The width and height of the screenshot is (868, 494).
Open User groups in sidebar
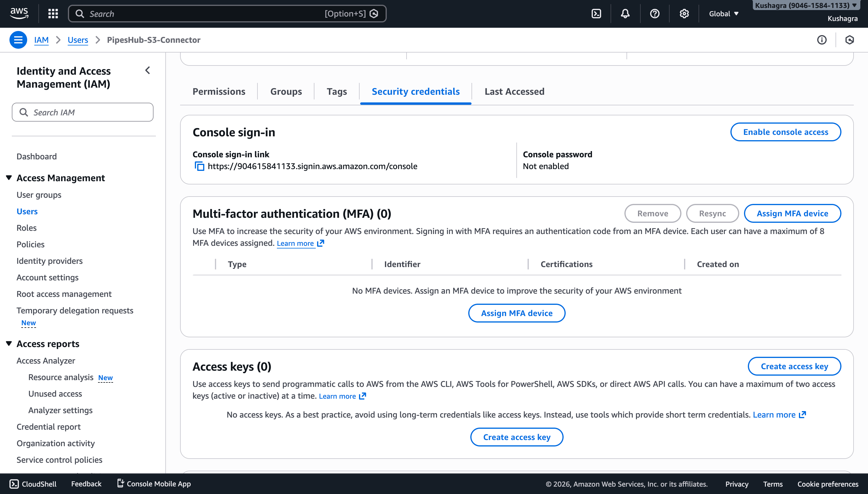[x=39, y=195]
